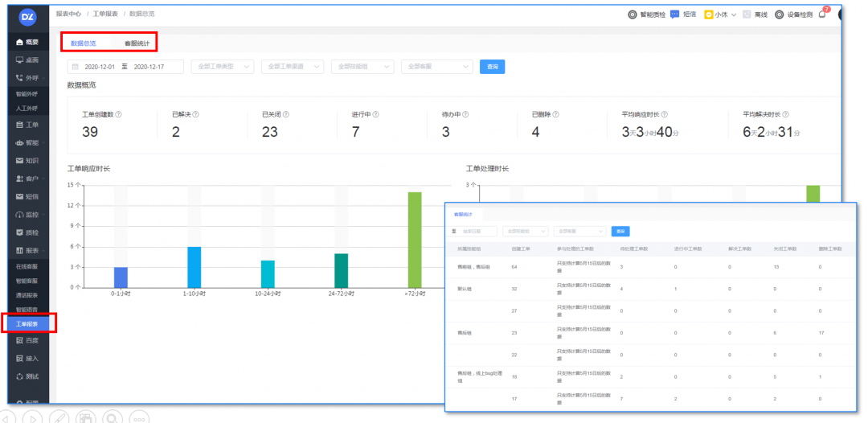Click the help icon next to 工单创建数
Image resolution: width=868 pixels, height=423 pixels.
pyautogui.click(x=119, y=114)
